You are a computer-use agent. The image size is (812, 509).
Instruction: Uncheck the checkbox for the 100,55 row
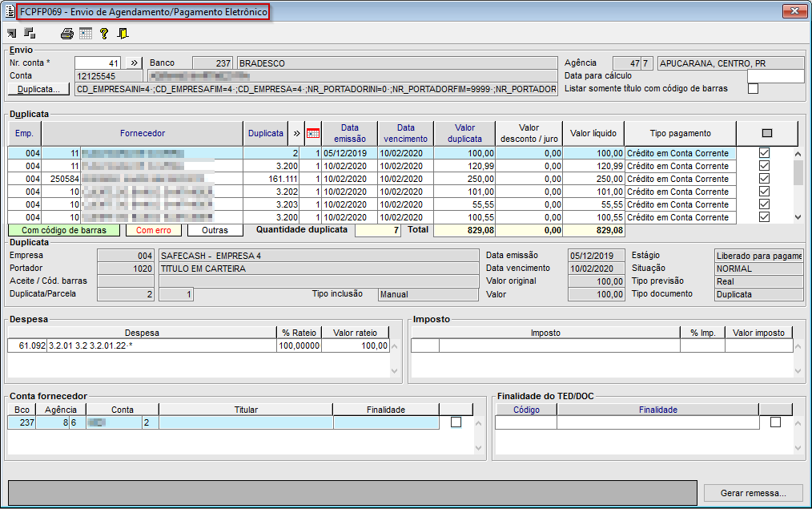point(764,216)
